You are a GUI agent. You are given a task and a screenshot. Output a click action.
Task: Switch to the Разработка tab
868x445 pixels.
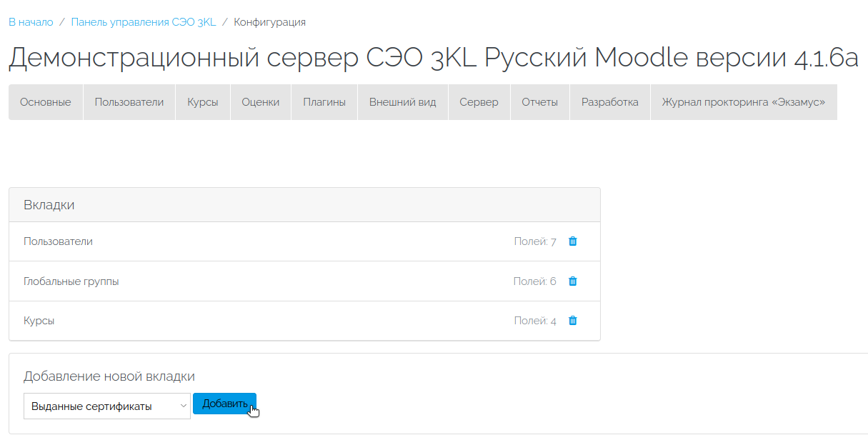(609, 102)
